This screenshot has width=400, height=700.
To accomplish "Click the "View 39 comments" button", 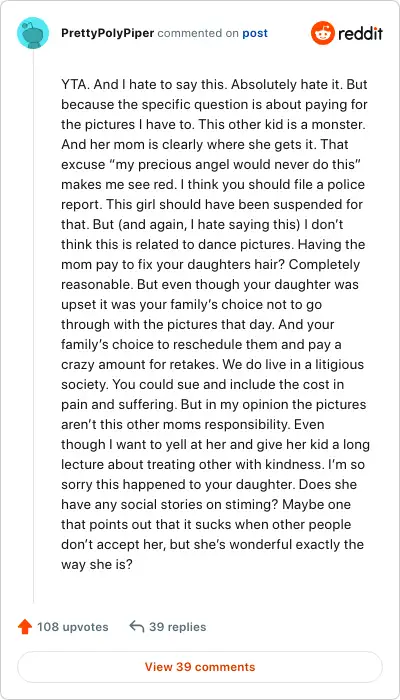I will (200, 667).
